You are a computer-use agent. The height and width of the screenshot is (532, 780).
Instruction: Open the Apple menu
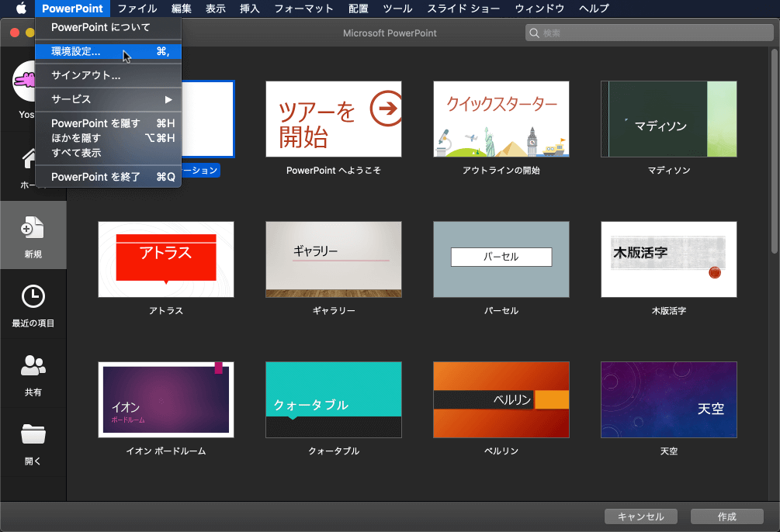(x=21, y=9)
